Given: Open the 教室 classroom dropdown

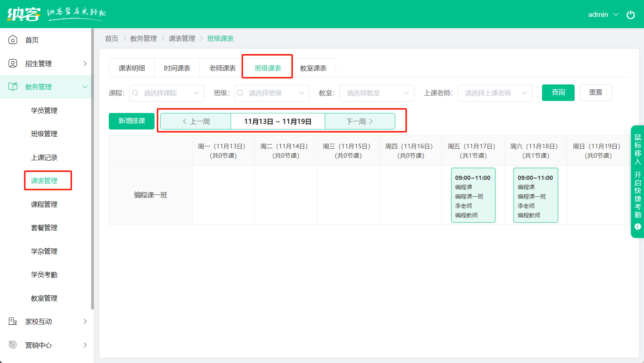Looking at the screenshot, I should [377, 93].
